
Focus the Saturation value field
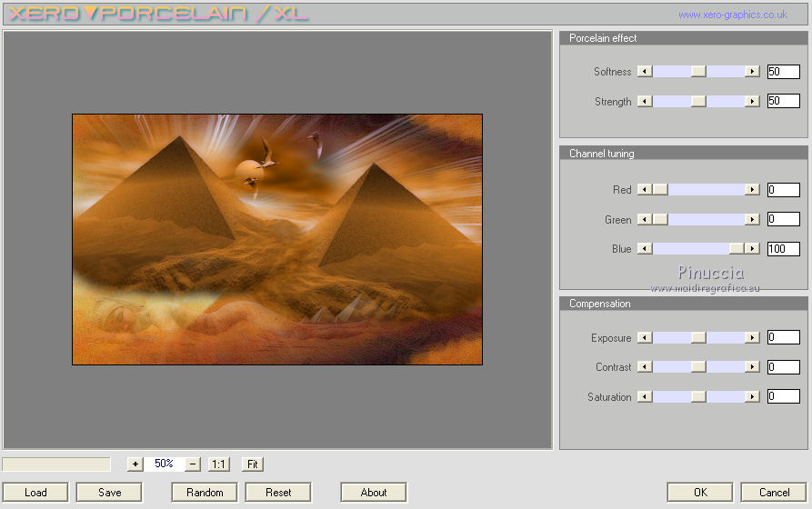[x=784, y=396]
